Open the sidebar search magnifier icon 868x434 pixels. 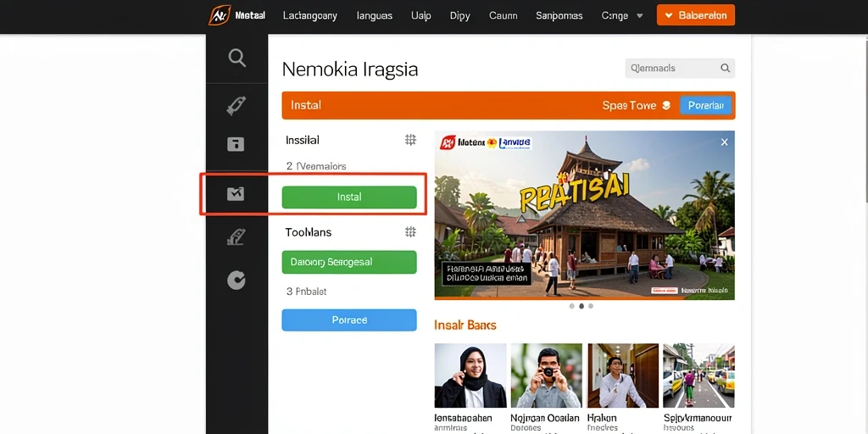click(237, 58)
